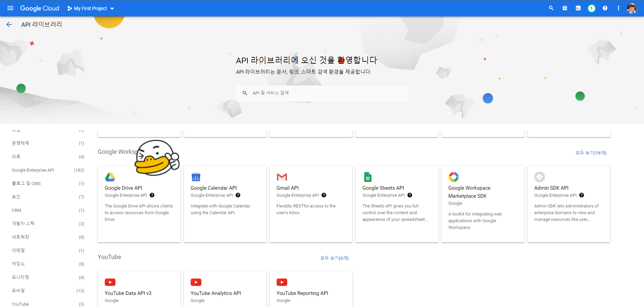This screenshot has height=307, width=644.
Task: Click the Google Calendar icon
Action: click(x=196, y=177)
